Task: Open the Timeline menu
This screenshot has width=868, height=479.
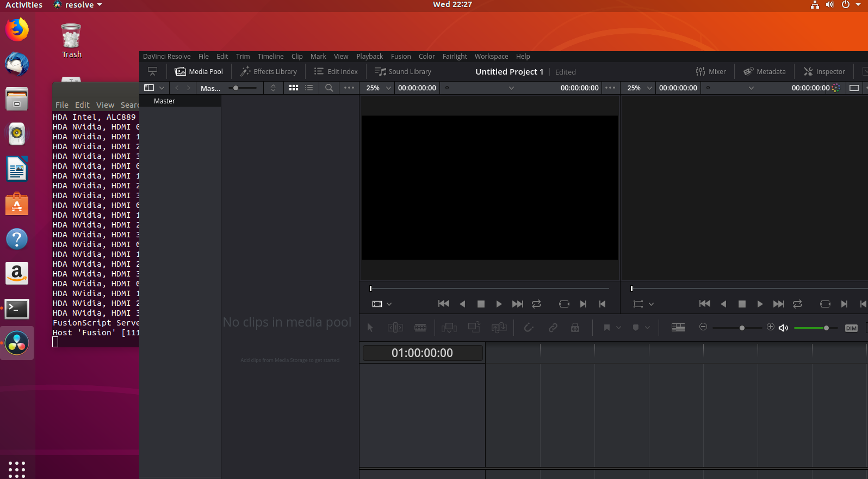Action: (x=270, y=56)
